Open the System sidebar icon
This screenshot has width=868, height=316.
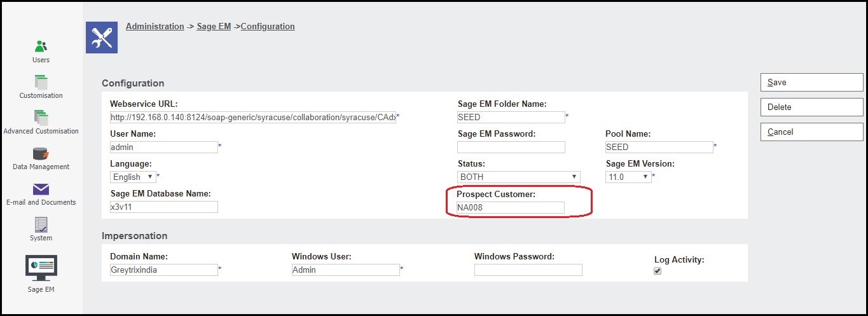tap(41, 224)
